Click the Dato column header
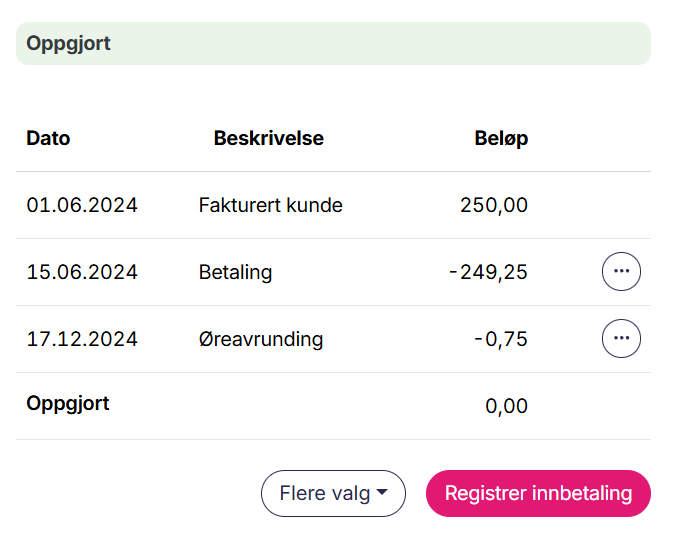Screen dimensions: 678x533 pyautogui.click(x=48, y=139)
